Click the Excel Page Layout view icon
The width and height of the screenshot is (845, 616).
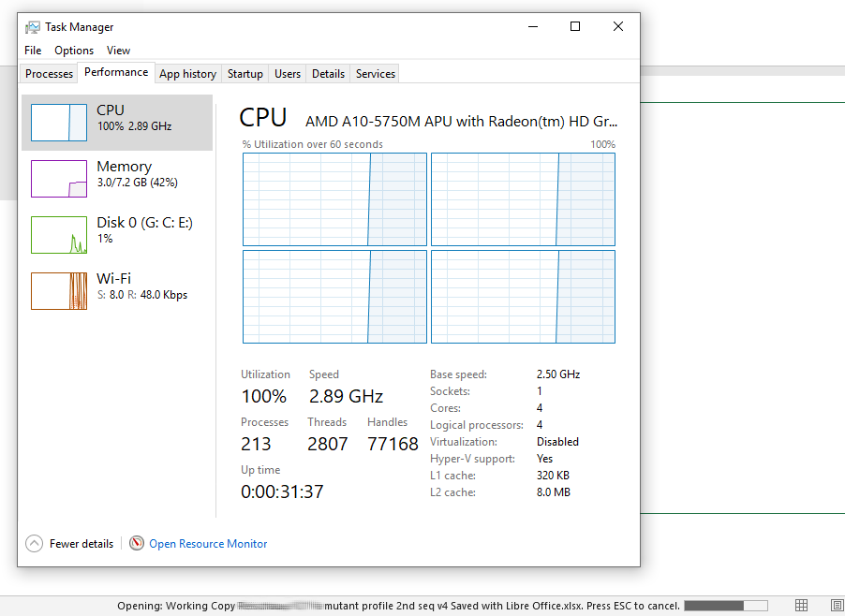tap(838, 605)
